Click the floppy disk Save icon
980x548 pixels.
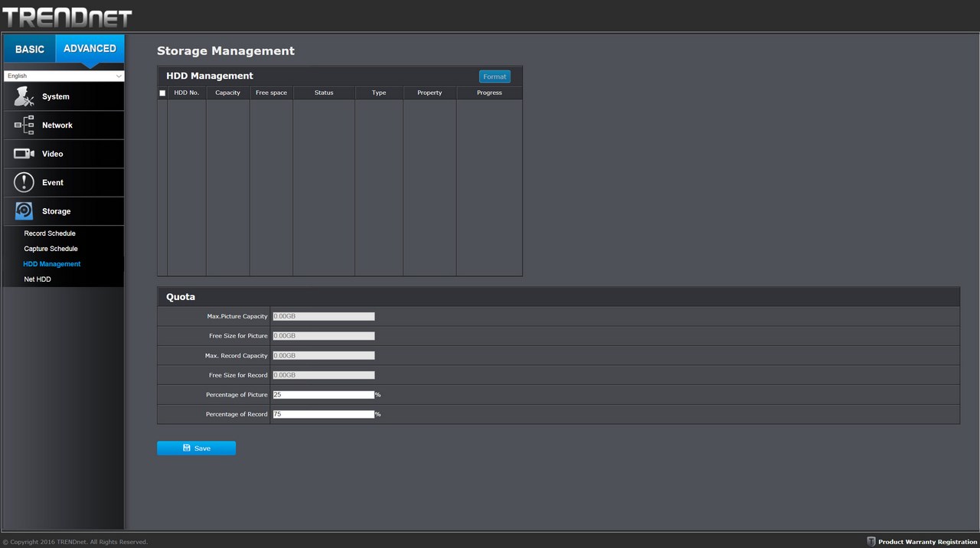[187, 448]
